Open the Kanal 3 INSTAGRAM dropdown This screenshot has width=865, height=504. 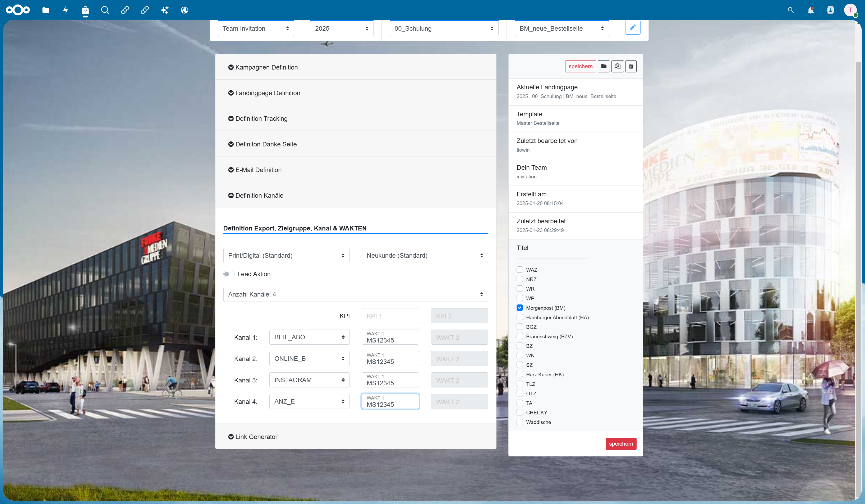309,380
